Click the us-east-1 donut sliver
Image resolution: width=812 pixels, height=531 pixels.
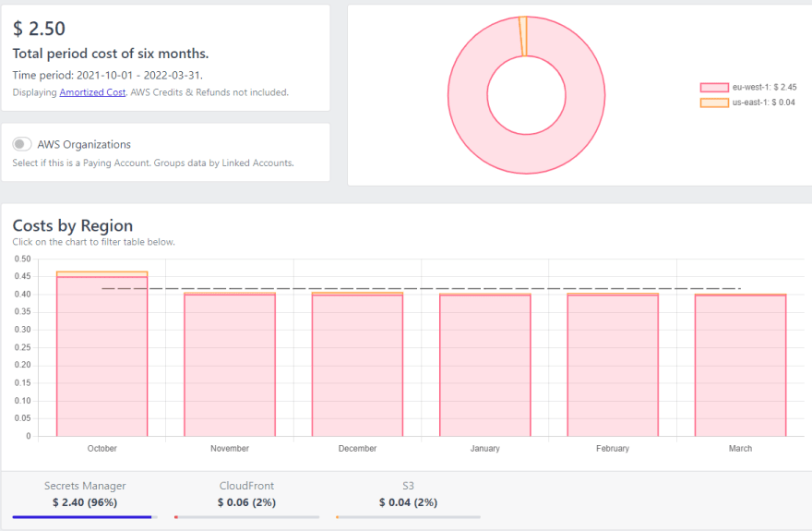point(523,36)
